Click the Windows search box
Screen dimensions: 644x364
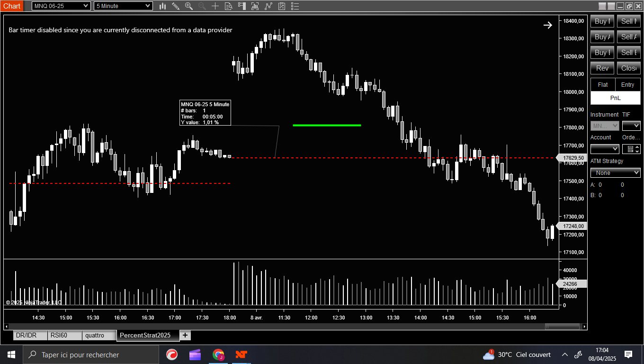tap(91, 355)
